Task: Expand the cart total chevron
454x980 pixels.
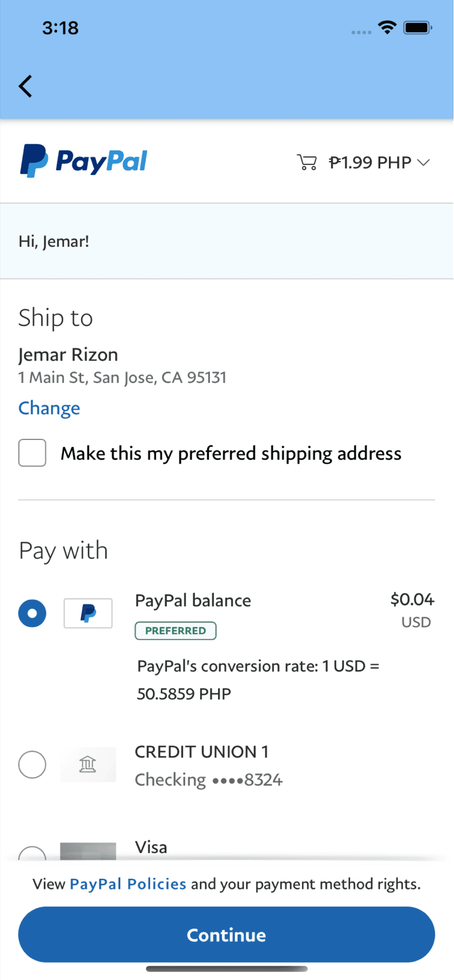Action: (424, 163)
